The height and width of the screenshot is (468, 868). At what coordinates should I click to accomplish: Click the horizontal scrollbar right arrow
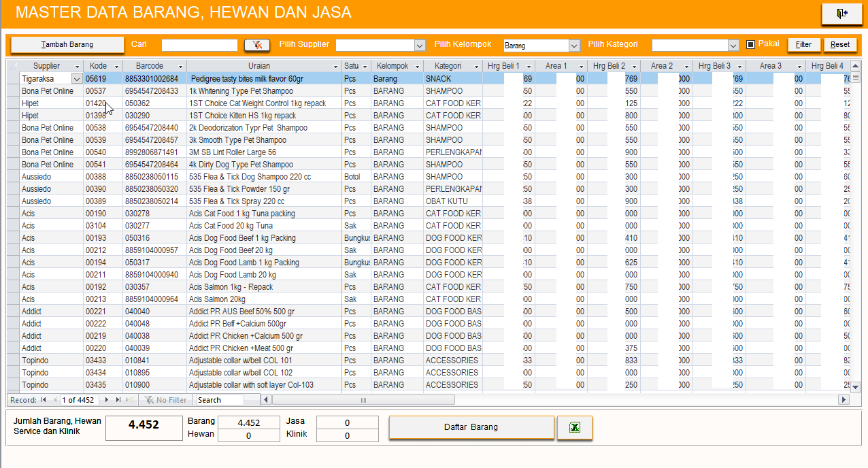point(844,400)
